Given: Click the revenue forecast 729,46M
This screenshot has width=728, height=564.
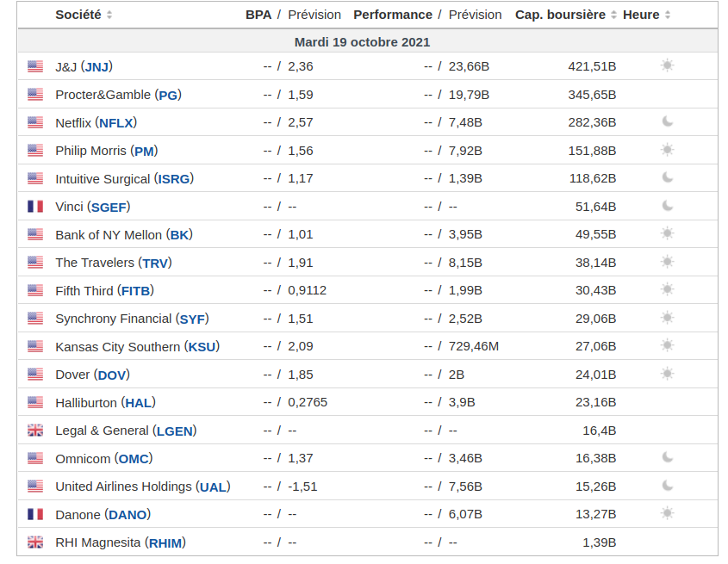Looking at the screenshot, I should pyautogui.click(x=474, y=346).
